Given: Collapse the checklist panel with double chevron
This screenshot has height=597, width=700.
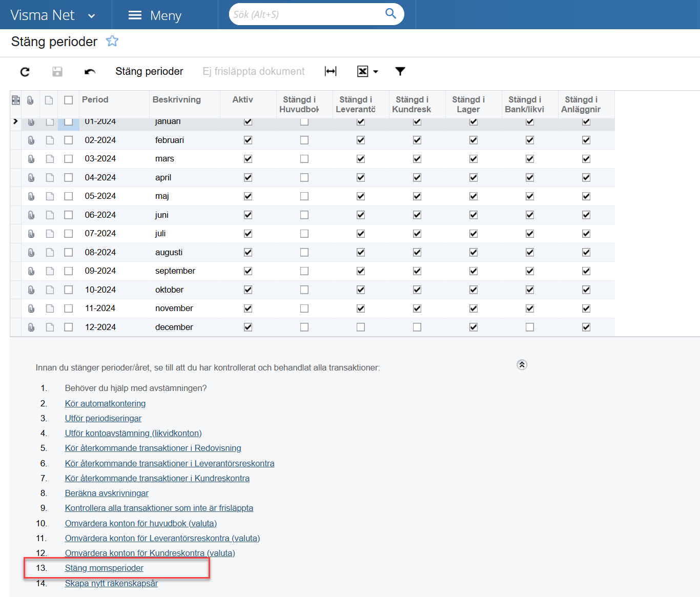Looking at the screenshot, I should [522, 365].
